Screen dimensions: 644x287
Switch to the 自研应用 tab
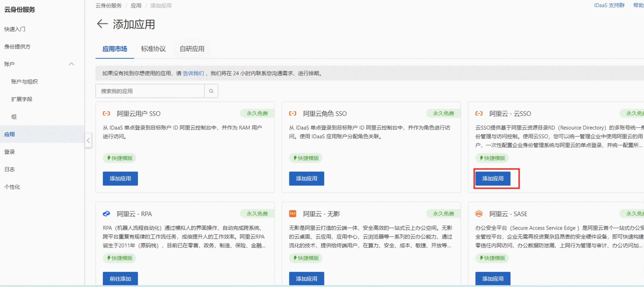pos(192,49)
